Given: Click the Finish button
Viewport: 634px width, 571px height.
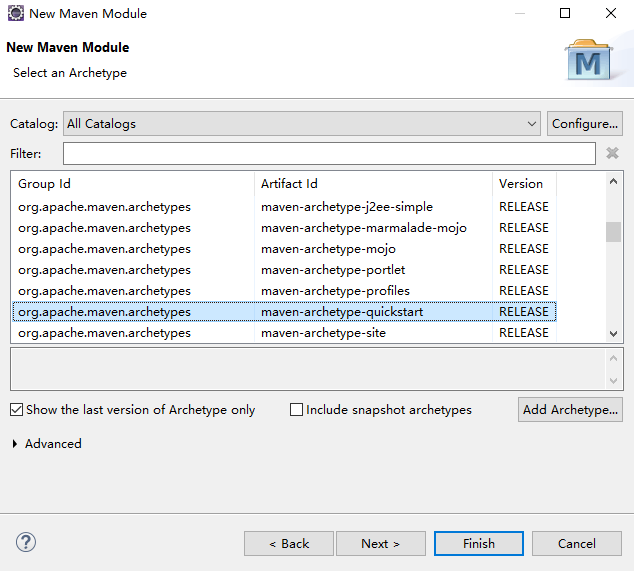Looking at the screenshot, I should coord(479,544).
